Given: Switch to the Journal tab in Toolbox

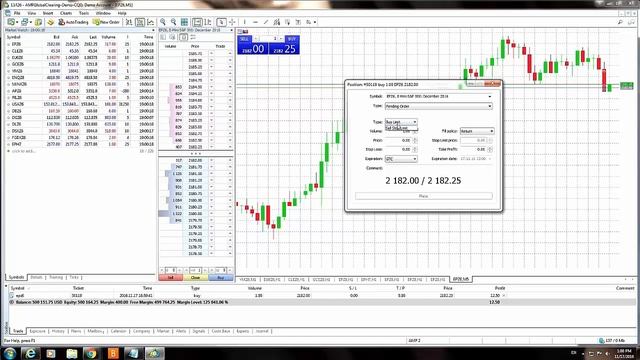Looking at the screenshot, I should 262,331.
